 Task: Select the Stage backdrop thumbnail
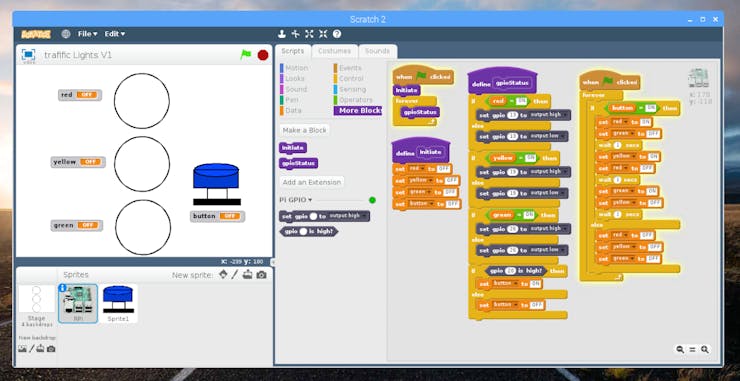pyautogui.click(x=36, y=305)
